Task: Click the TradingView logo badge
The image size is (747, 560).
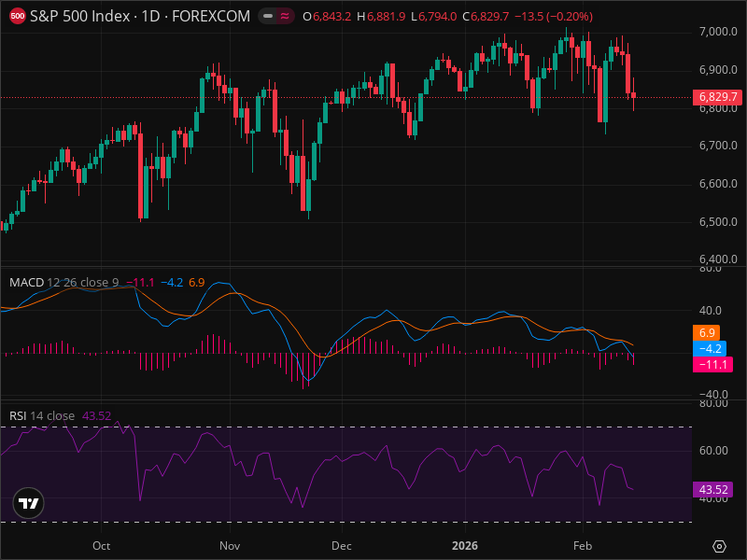Action: [29, 503]
